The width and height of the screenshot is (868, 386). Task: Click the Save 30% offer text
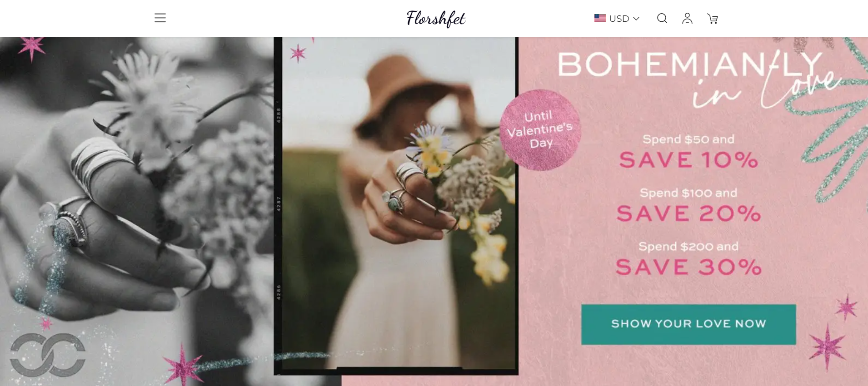point(688,267)
